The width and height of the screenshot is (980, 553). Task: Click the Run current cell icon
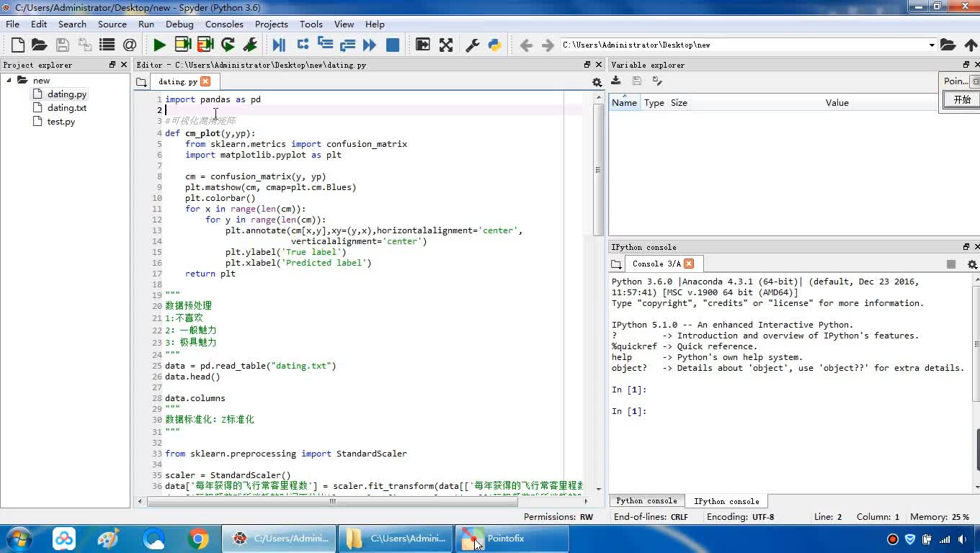183,45
